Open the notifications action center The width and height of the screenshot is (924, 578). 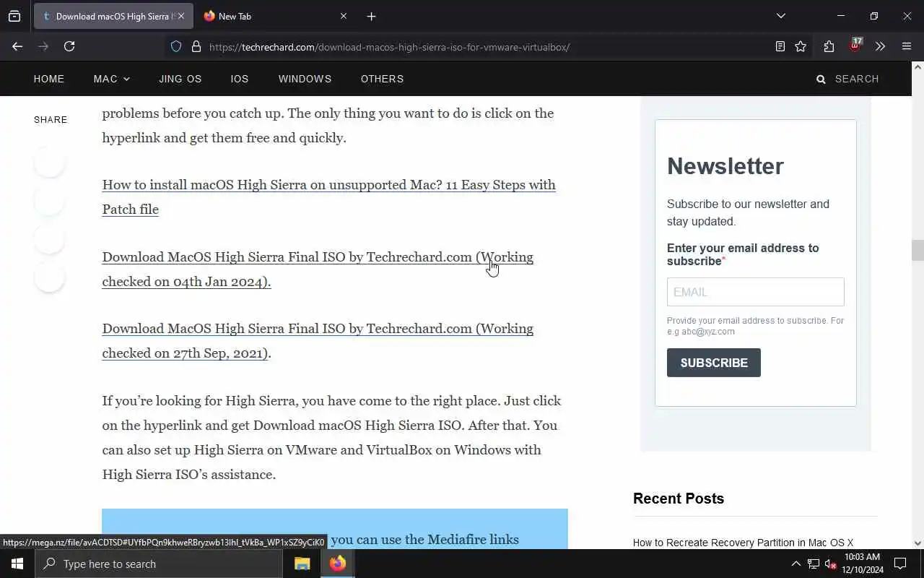(x=900, y=564)
